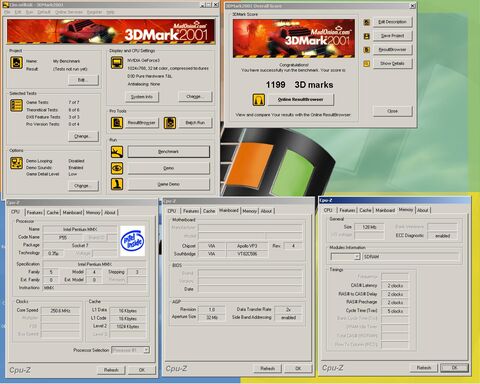Open About tab in right CPU-Z window
The height and width of the screenshot is (384, 480).
point(423,210)
